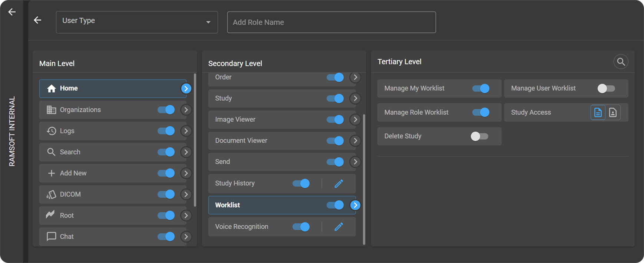Click the Home icon in Main Level
This screenshot has height=263, width=644.
52,88
